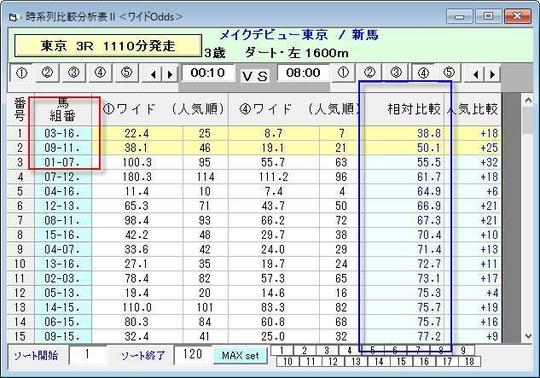540x378 pixels.
Task: Click the ③ button in the 08:00 group
Action: pos(396,73)
